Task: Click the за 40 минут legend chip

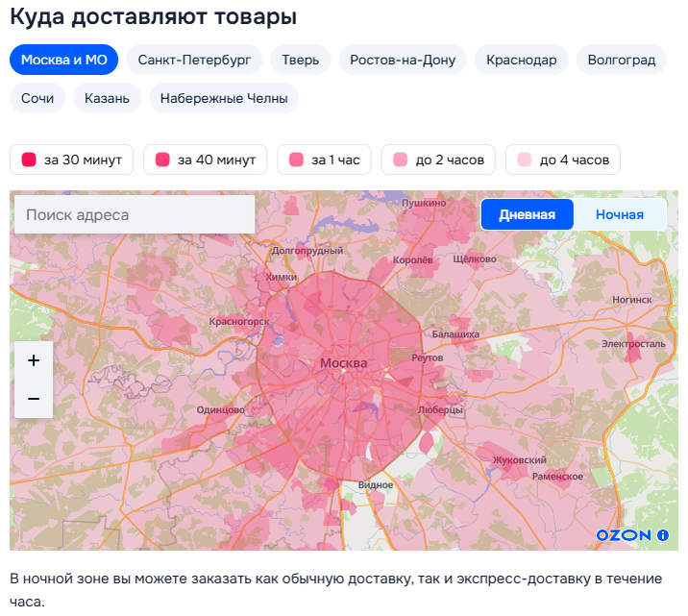Action: [206, 160]
